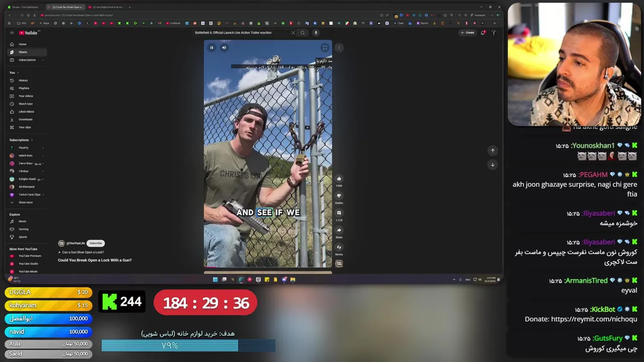
Task: Expand the You section chevron
Action: (x=18, y=72)
